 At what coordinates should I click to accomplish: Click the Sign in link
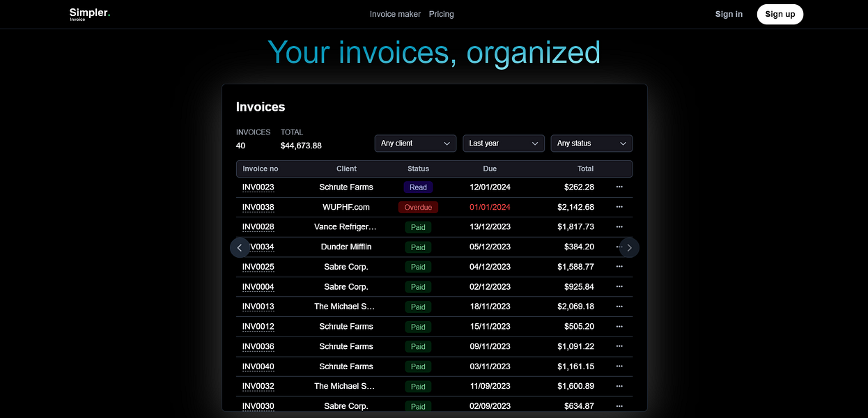[728, 14]
